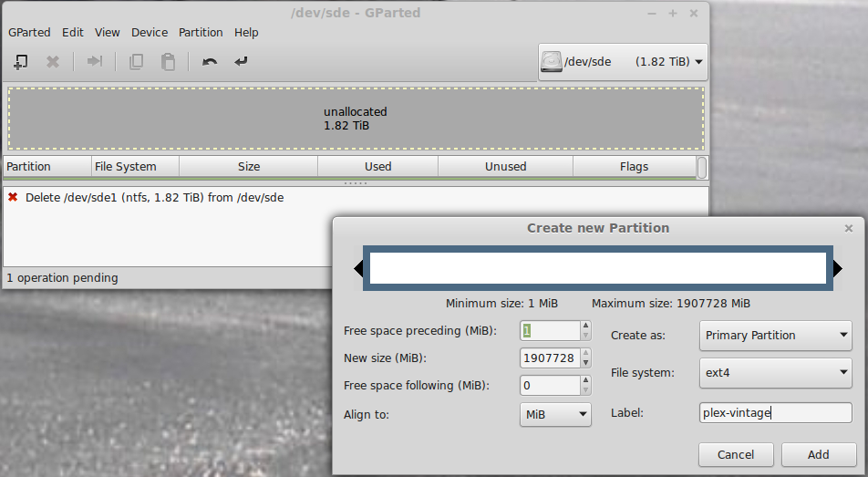Open the View menu
Screen dimensions: 868x477
point(107,32)
